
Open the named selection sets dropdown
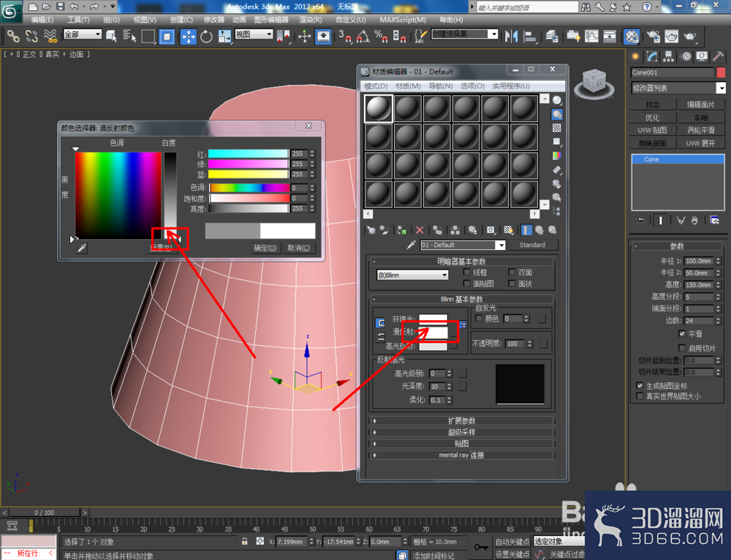(x=464, y=34)
